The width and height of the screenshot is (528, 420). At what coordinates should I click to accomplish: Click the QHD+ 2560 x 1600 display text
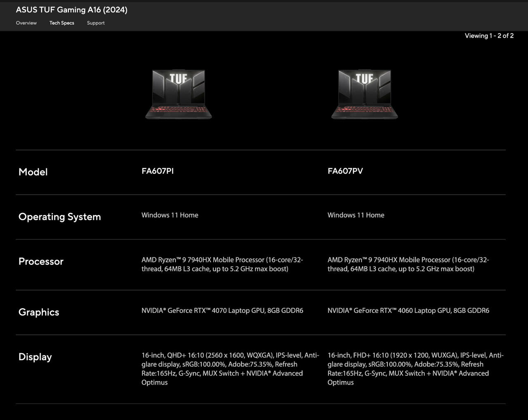click(230, 369)
